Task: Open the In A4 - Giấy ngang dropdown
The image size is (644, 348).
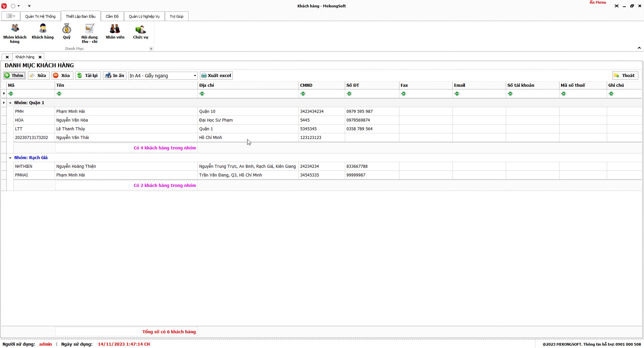Action: pyautogui.click(x=195, y=76)
